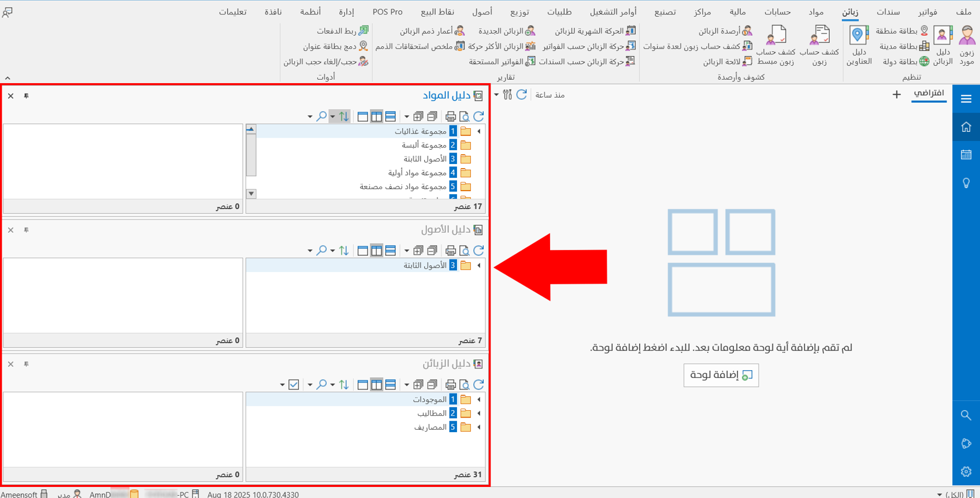Toggle single-pane view in دليل المواد
Viewport: 980px width, 498px height.
(363, 117)
